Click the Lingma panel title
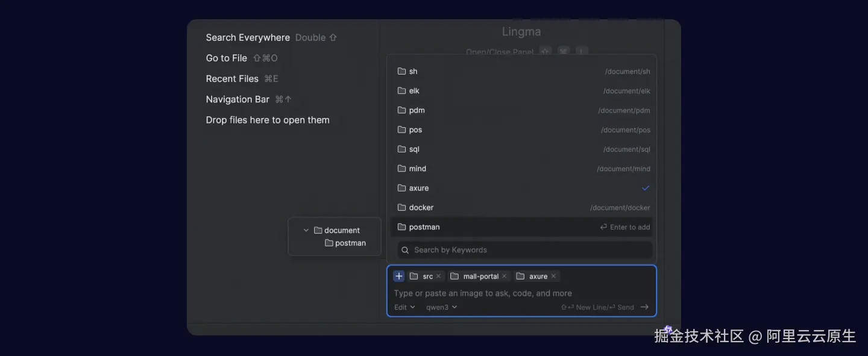The height and width of the screenshot is (356, 868). point(521,32)
